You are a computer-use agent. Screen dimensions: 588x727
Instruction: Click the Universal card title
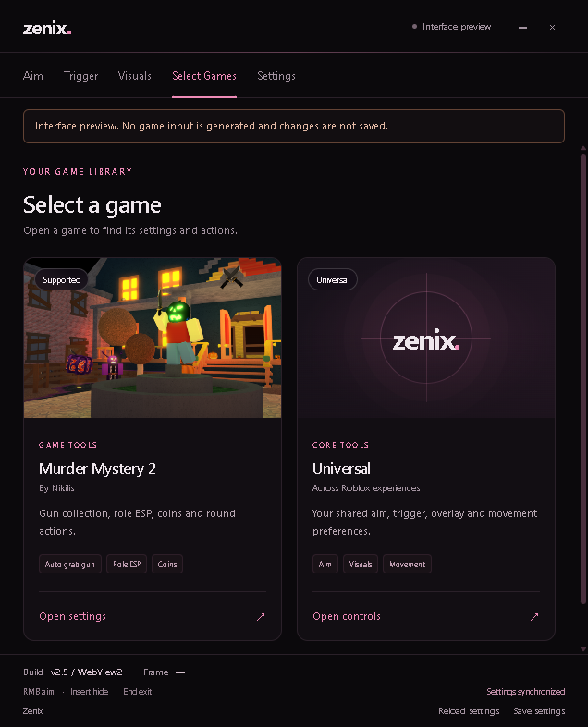(x=341, y=469)
